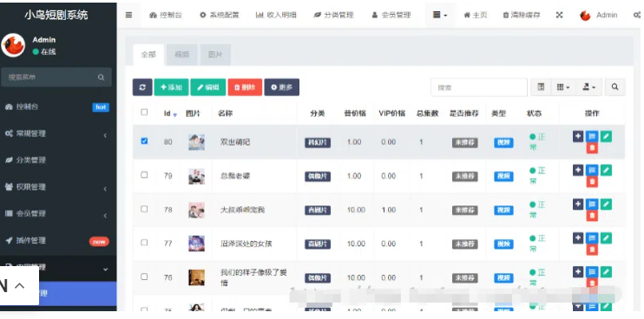Switch to the 全部 tab
The image size is (644, 319).
(148, 55)
